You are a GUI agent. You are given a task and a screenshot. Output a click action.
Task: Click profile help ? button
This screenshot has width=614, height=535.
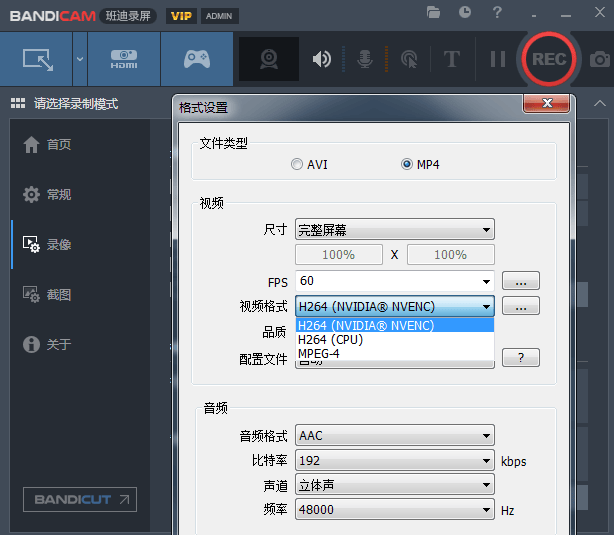[x=521, y=358]
